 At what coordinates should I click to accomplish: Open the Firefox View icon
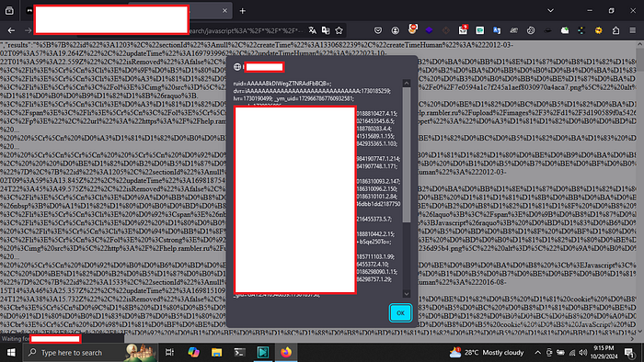pyautogui.click(x=9, y=11)
